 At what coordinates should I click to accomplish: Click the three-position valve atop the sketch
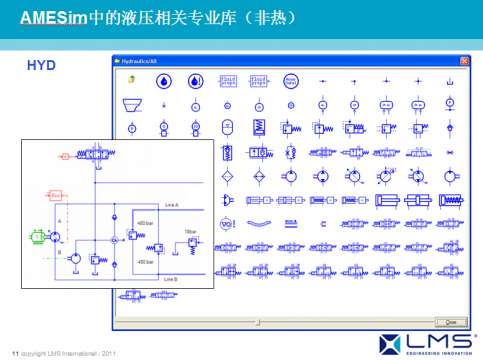(x=96, y=154)
